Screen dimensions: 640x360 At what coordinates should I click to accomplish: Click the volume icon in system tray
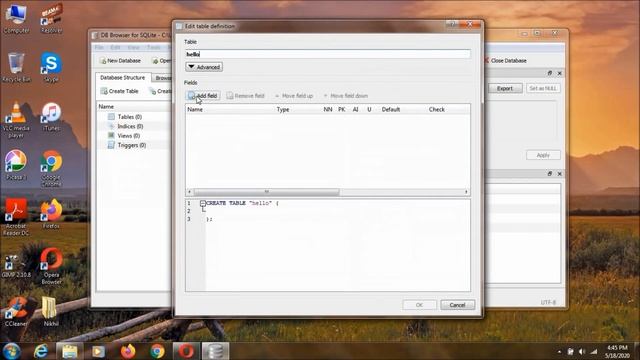[x=582, y=351]
